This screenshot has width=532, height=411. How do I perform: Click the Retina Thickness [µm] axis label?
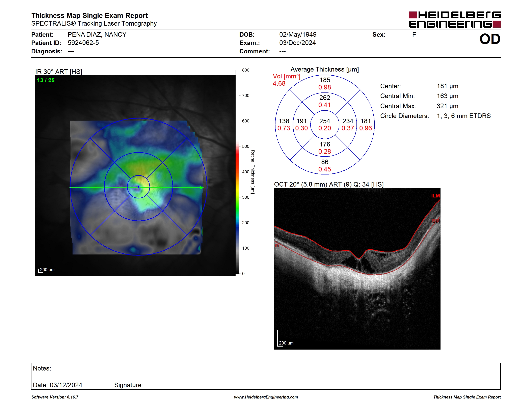pyautogui.click(x=253, y=172)
